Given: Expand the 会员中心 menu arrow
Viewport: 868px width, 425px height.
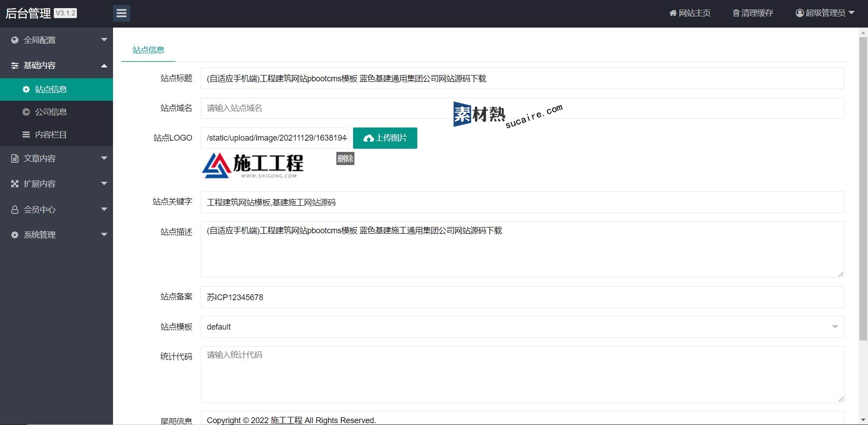Looking at the screenshot, I should [x=104, y=209].
